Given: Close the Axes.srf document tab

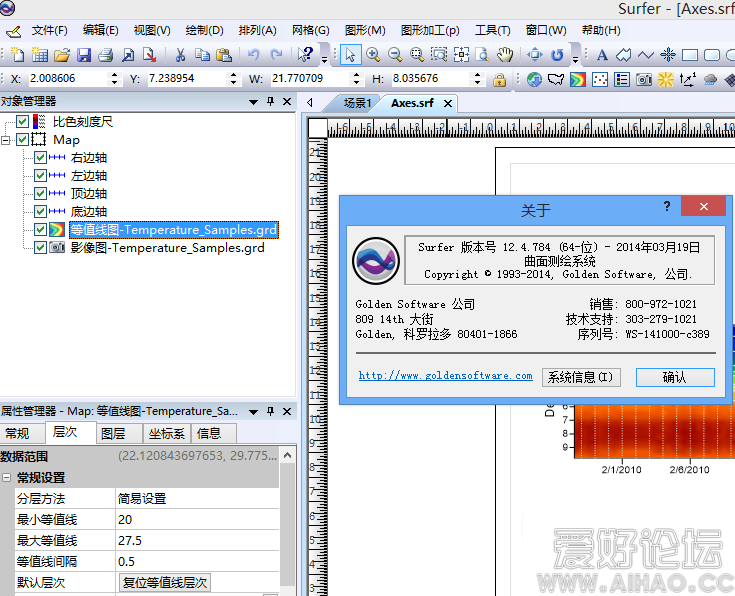Looking at the screenshot, I should [448, 104].
